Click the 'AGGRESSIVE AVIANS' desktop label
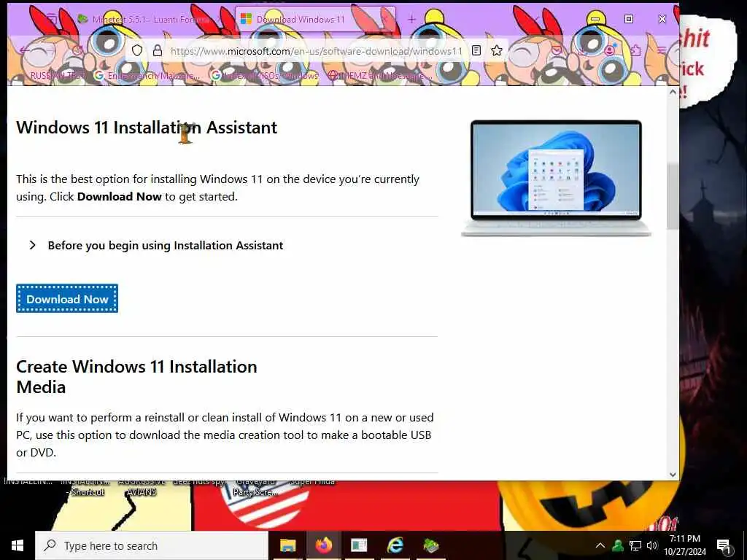 pos(141,487)
